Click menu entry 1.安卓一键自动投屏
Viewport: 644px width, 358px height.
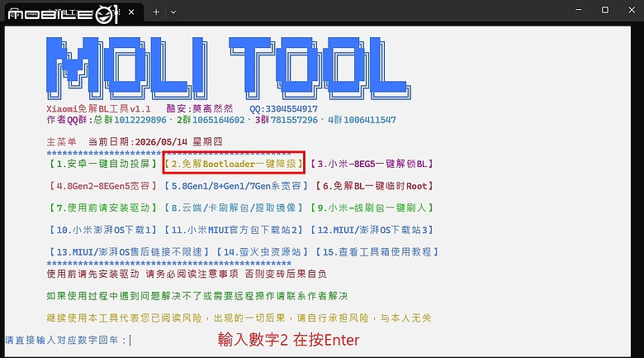tap(103, 164)
